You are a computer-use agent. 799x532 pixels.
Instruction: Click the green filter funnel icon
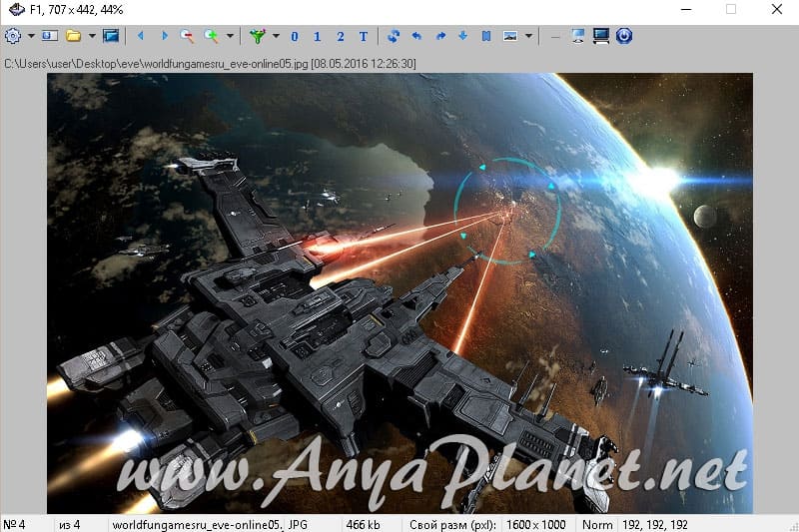click(258, 36)
